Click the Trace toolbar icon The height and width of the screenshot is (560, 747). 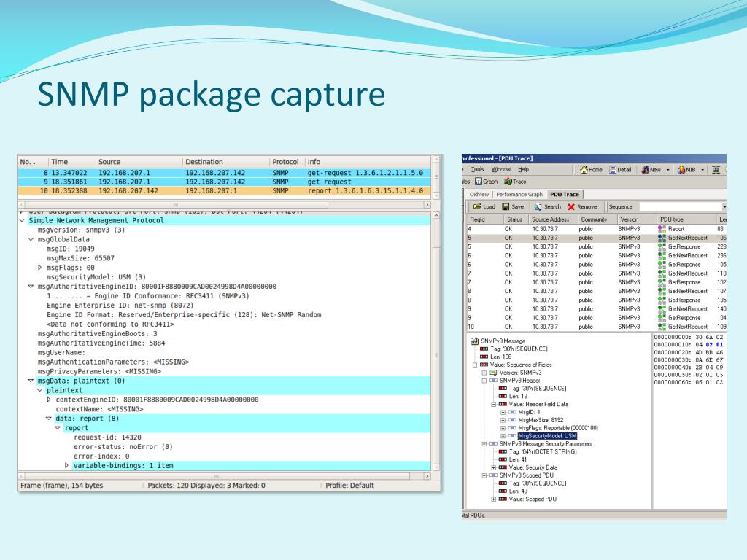(508, 182)
